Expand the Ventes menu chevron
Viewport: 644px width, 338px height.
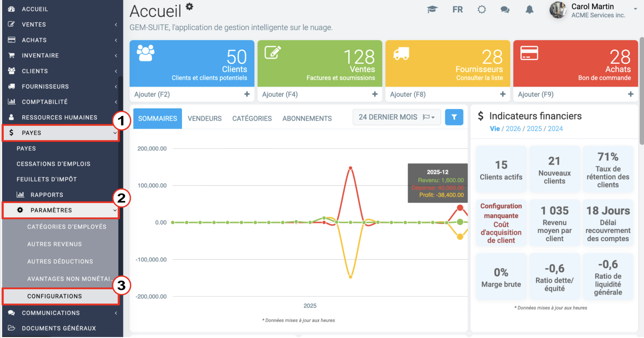click(x=116, y=25)
